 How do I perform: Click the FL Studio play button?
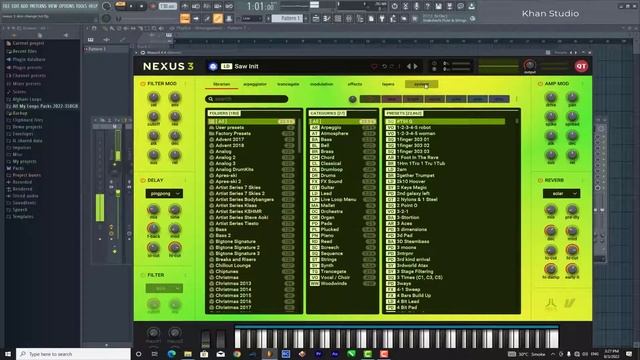coord(131,7)
